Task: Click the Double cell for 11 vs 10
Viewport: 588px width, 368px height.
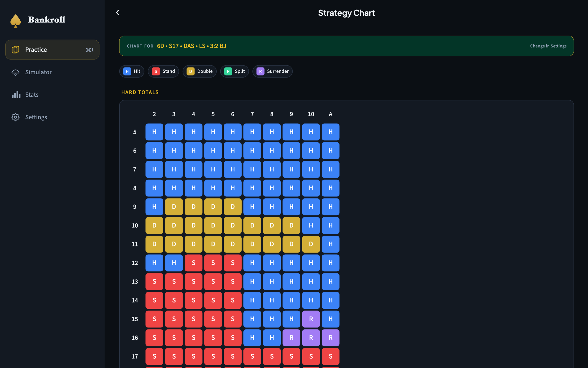Action: 311,244
